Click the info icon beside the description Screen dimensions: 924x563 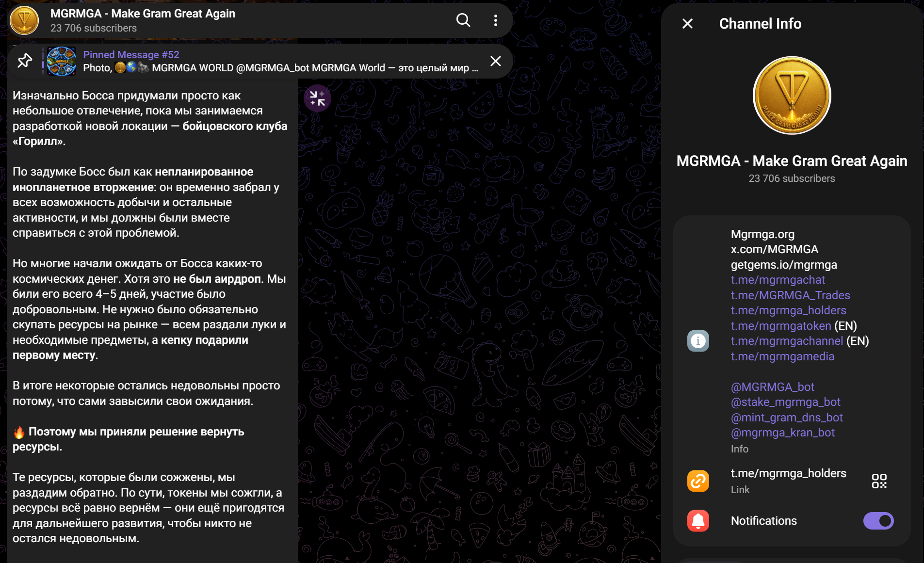pos(698,341)
